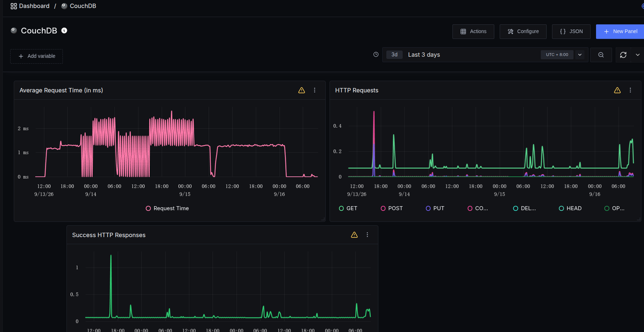The width and height of the screenshot is (644, 332).
Task: Expand the timezone dropdown chevron
Action: [580, 55]
